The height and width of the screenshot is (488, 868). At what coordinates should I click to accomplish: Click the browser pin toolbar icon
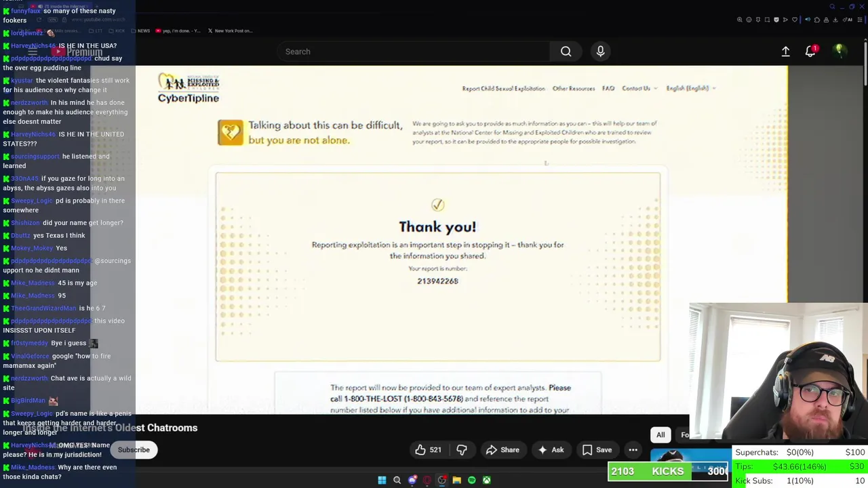pyautogui.click(x=758, y=20)
